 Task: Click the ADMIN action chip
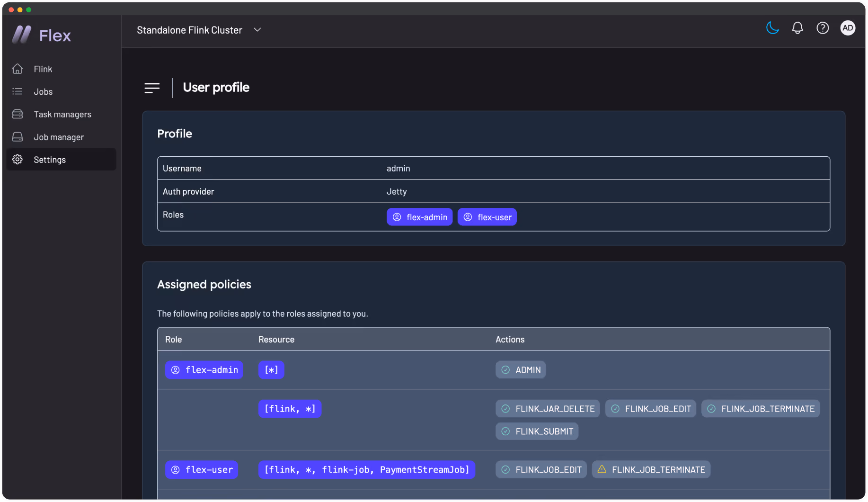pos(521,370)
